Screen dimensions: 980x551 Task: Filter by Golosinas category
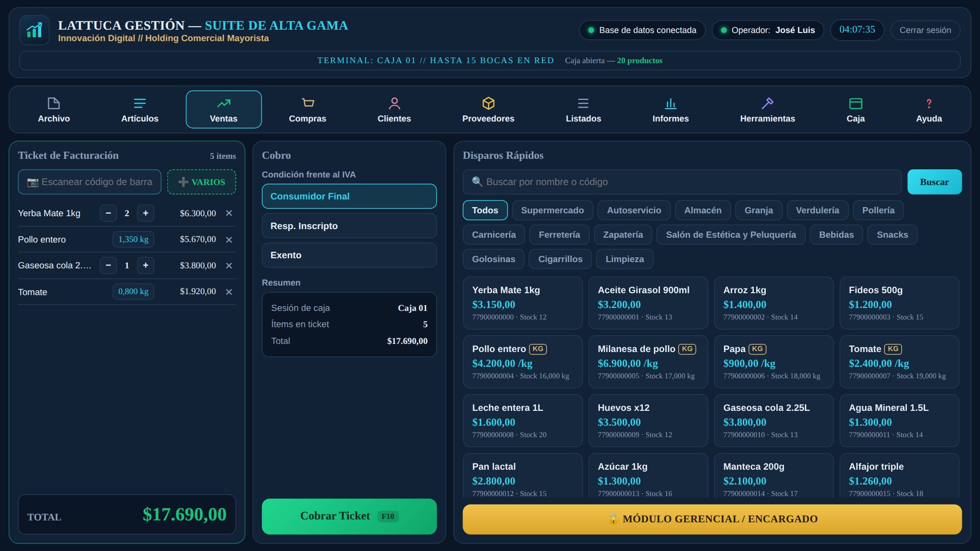[x=494, y=259]
